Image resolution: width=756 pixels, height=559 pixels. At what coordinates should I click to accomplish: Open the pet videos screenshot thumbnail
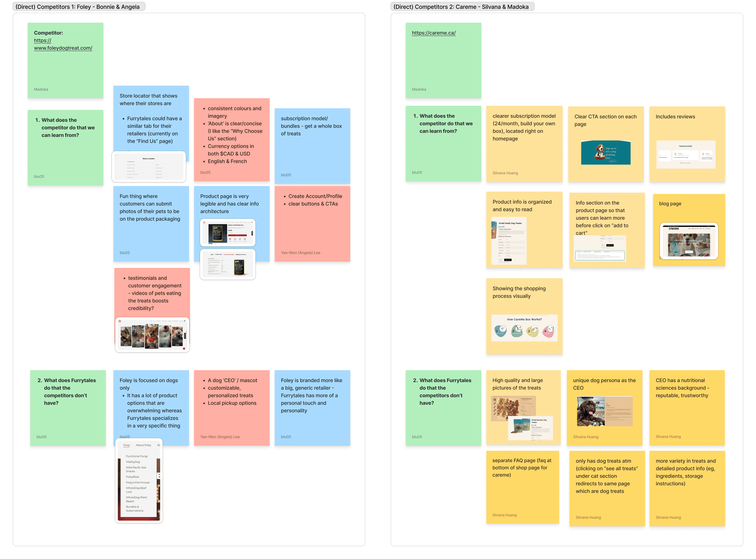(x=152, y=335)
